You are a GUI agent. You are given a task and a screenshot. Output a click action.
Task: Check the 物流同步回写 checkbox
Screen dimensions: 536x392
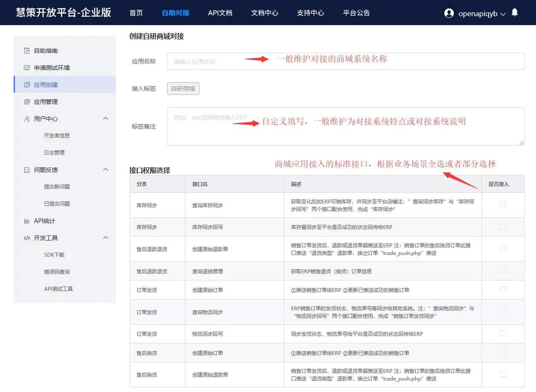pos(503,333)
